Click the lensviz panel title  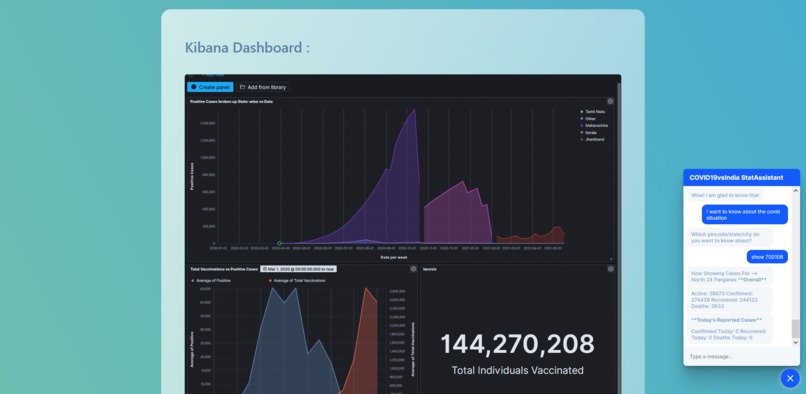click(430, 269)
